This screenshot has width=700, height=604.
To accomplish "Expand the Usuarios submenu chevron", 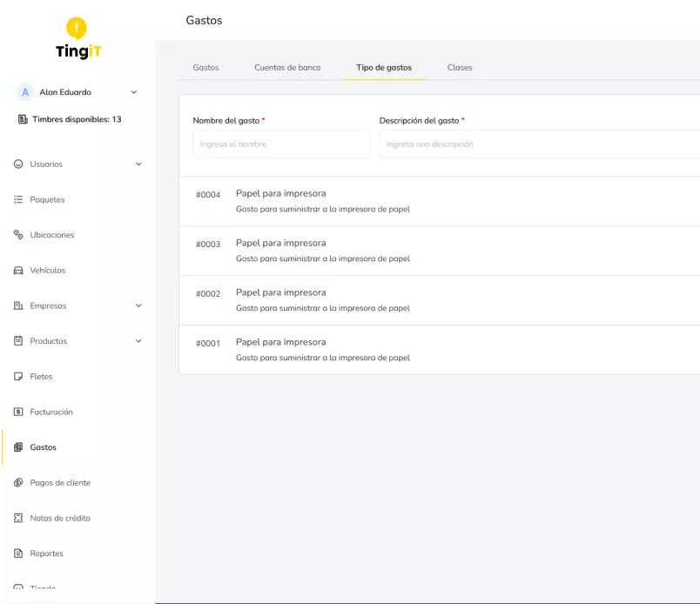I will point(138,164).
